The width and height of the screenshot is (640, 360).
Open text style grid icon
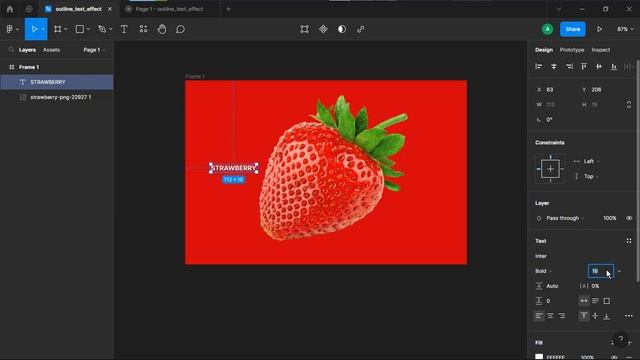click(629, 241)
